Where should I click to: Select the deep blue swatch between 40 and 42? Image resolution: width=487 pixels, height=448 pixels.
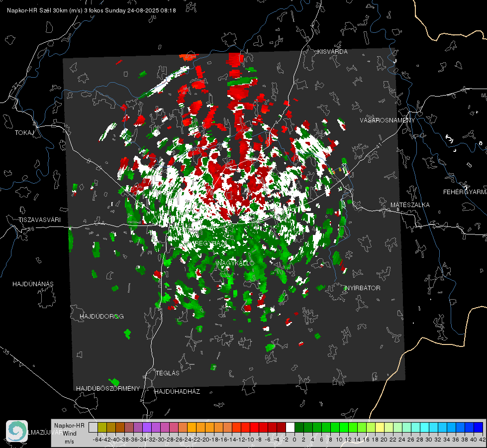[478, 427]
